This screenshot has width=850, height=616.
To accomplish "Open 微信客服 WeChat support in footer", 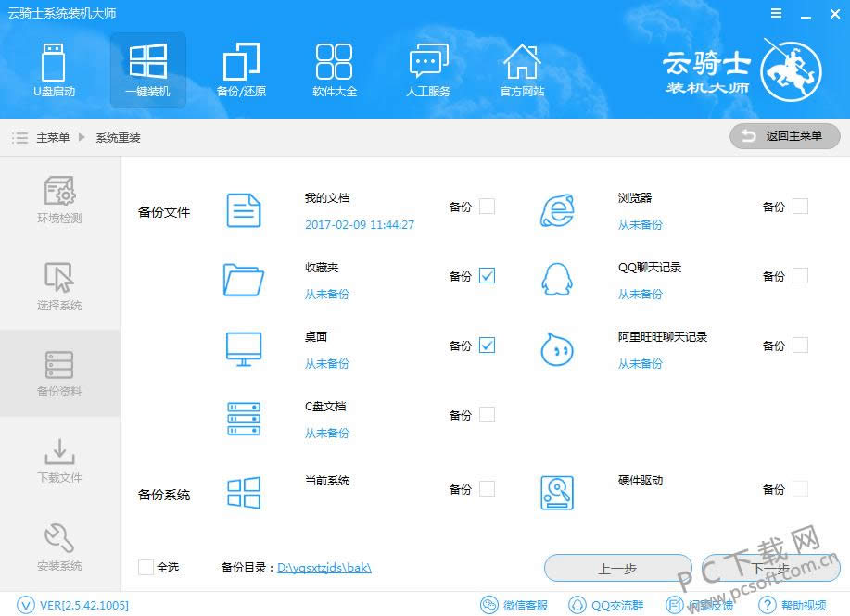I will click(x=514, y=605).
